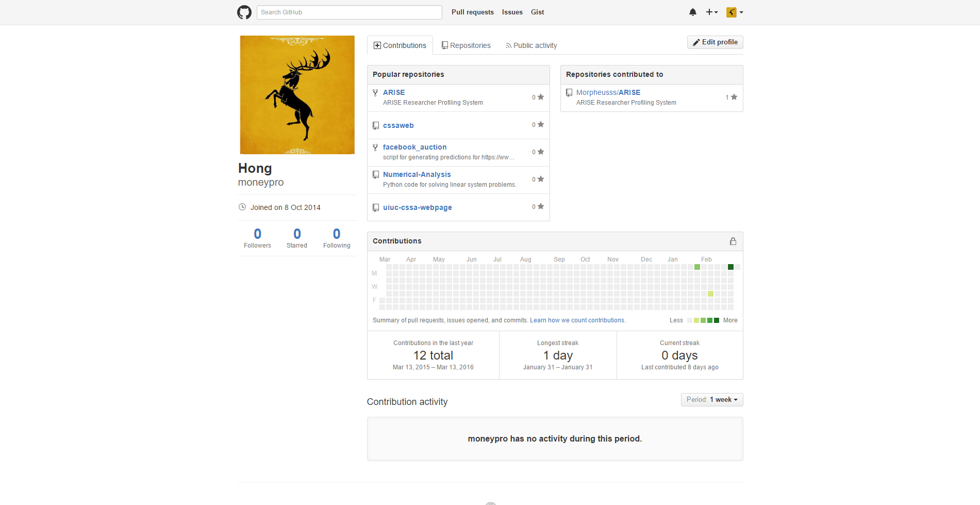Viewport: 980px width, 505px height.
Task: Click the star icon beside ARISE repository
Action: point(541,97)
